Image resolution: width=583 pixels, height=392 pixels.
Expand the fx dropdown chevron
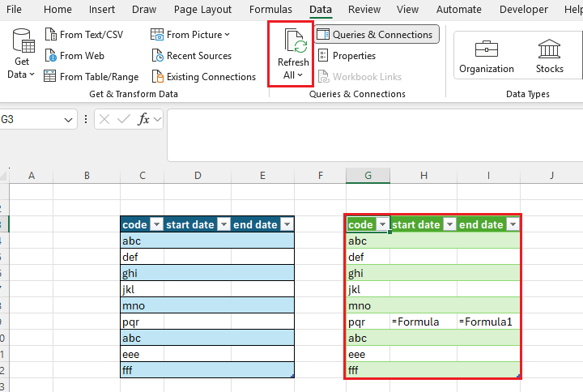tap(157, 119)
